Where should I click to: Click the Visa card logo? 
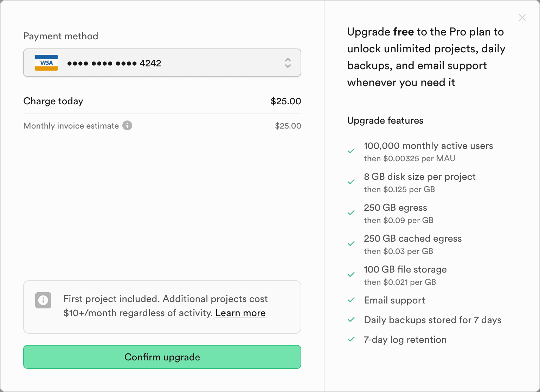click(x=46, y=63)
